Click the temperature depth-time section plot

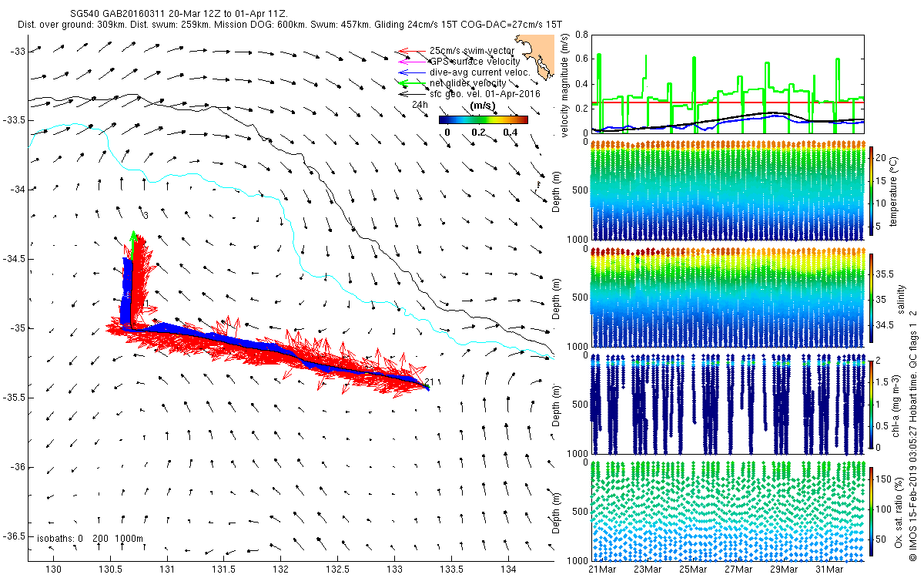tap(727, 191)
